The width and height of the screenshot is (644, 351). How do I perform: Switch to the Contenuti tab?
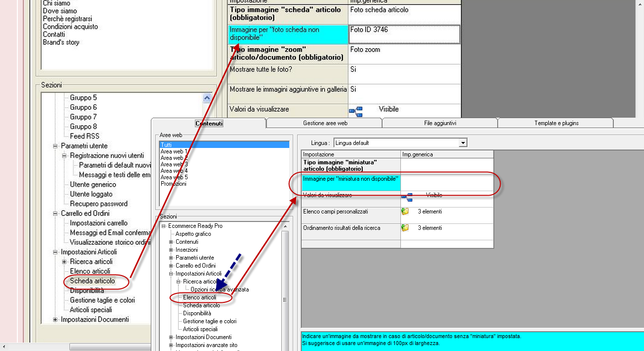point(209,123)
